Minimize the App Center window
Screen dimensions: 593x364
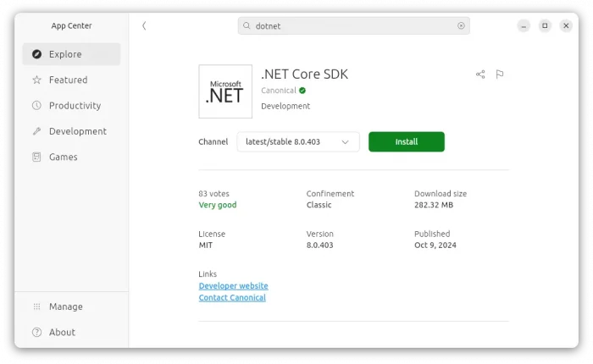pyautogui.click(x=524, y=25)
